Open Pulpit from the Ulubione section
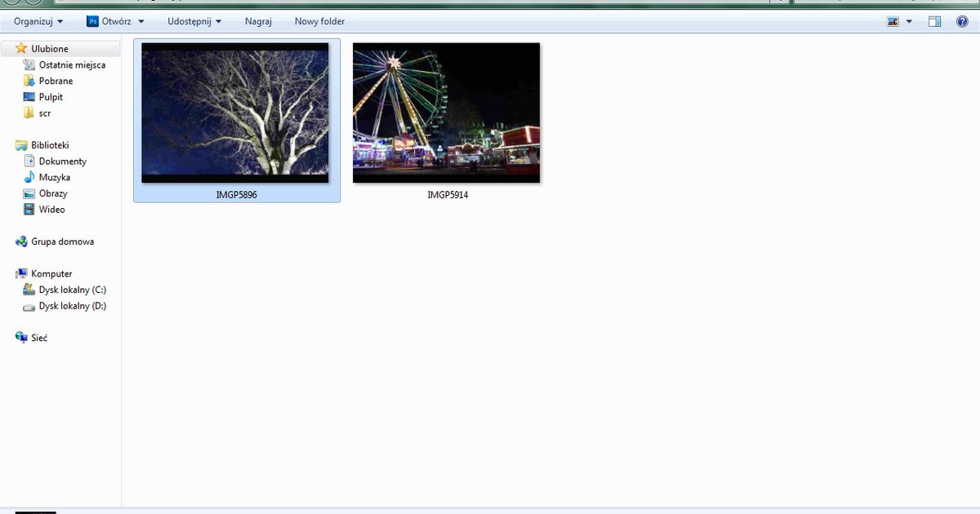Viewport: 980px width, 514px height. point(49,97)
